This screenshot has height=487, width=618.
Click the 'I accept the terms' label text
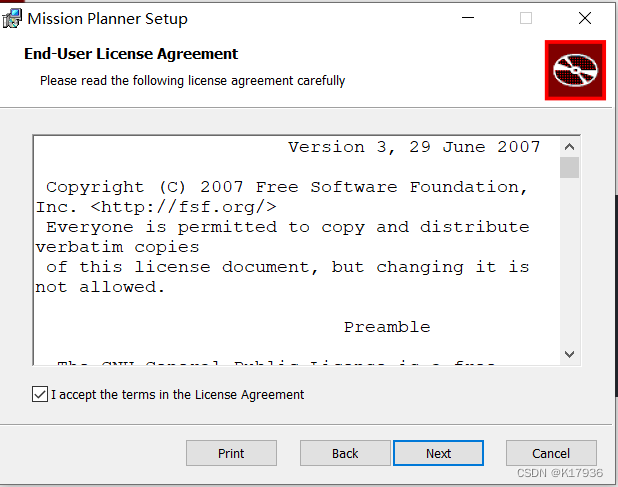pyautogui.click(x=177, y=395)
